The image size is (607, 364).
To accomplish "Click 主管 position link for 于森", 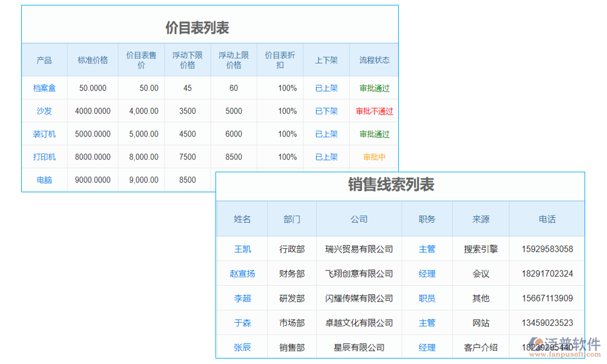I will coord(427,322).
